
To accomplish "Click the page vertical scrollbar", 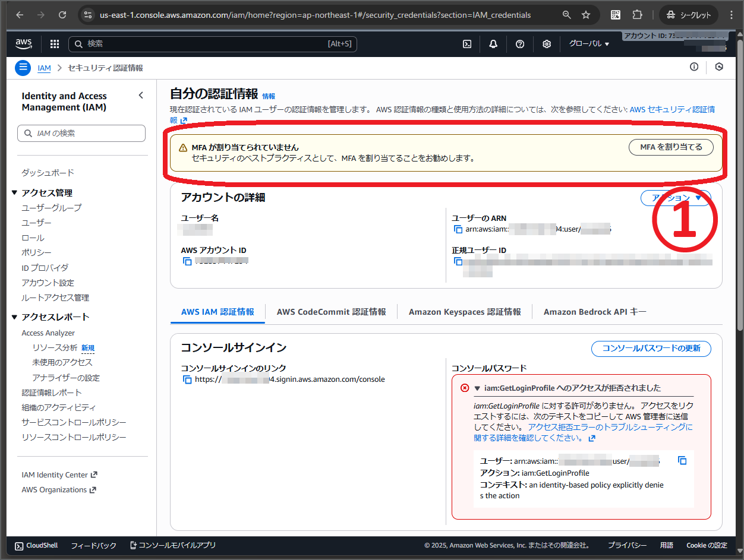I will [x=739, y=184].
